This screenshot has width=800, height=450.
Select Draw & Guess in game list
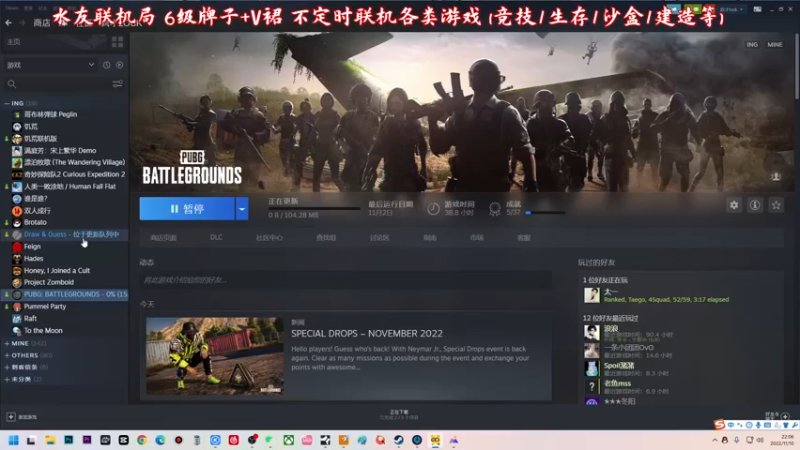[x=71, y=234]
